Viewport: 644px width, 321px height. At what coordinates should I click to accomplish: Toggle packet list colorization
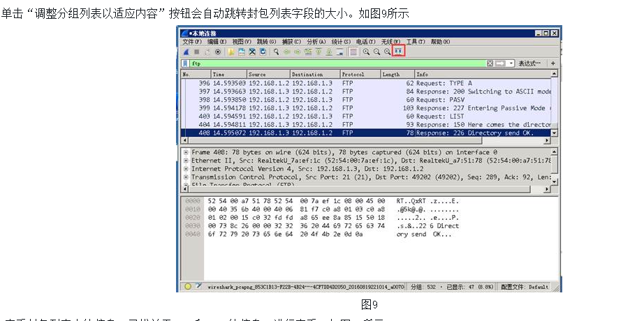(x=353, y=52)
